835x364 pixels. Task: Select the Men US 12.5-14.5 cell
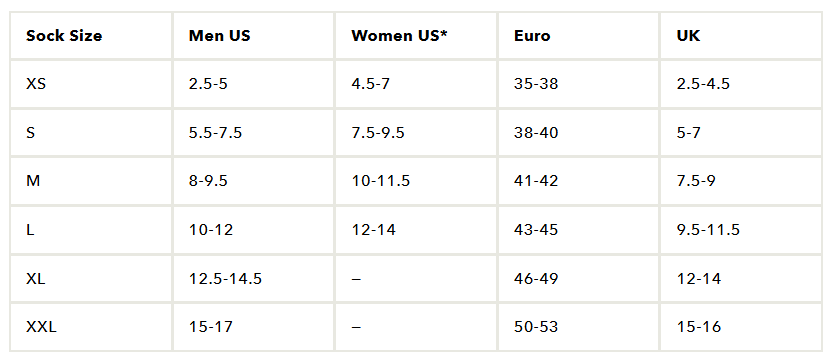tap(253, 278)
